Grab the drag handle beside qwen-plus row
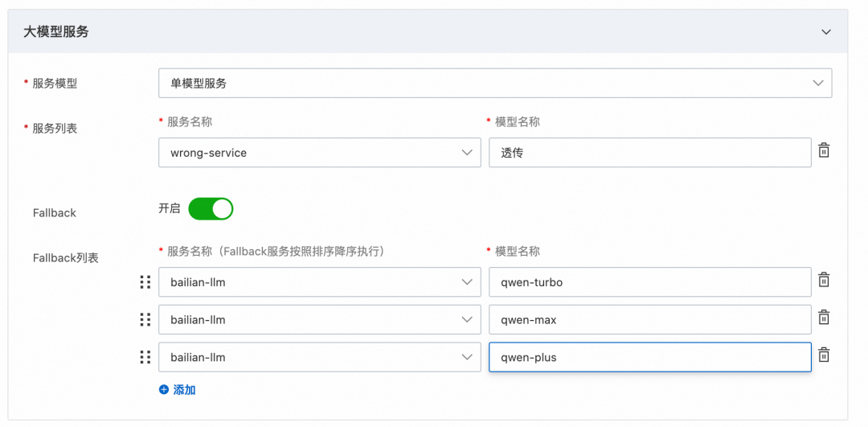The height and width of the screenshot is (427, 868). (145, 357)
